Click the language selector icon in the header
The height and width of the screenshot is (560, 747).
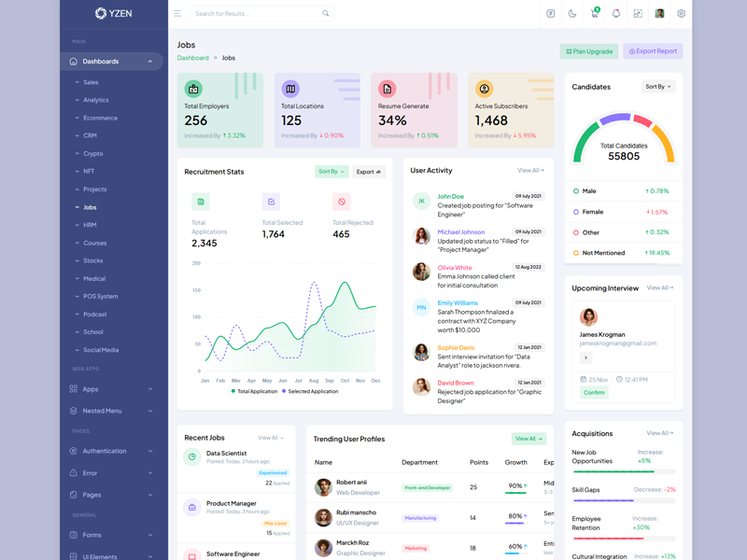[x=551, y=14]
